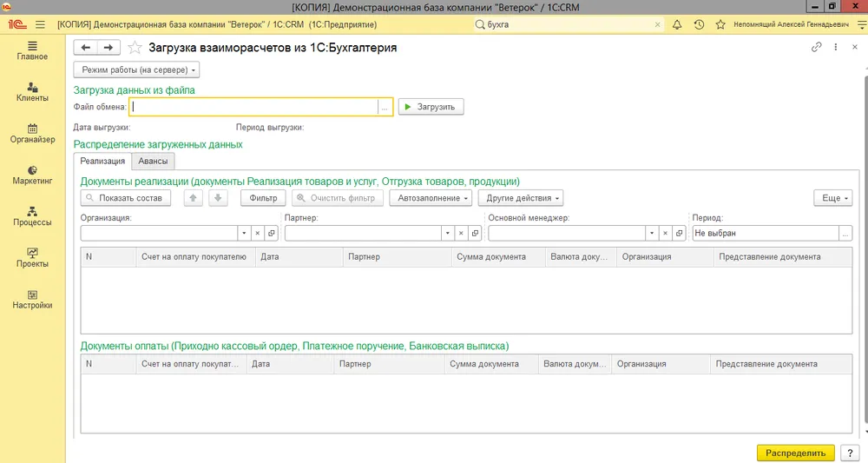This screenshot has width=868, height=463.
Task: Navigate forward with right arrow
Action: [x=108, y=48]
